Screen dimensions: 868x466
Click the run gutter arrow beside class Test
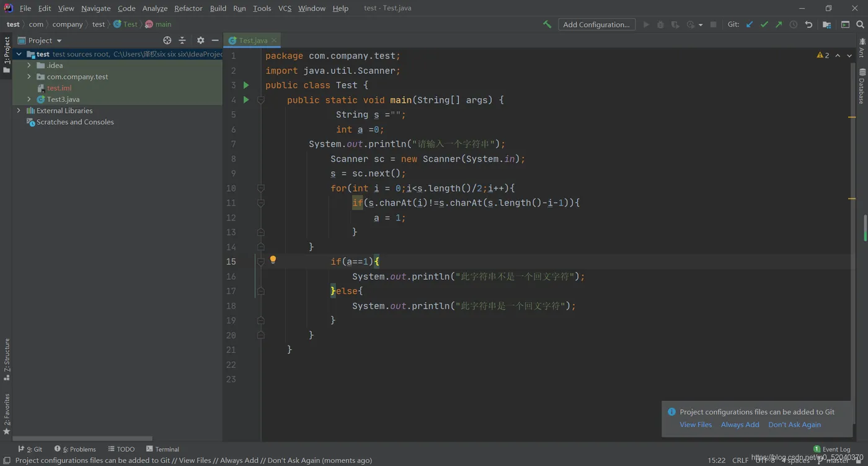246,85
